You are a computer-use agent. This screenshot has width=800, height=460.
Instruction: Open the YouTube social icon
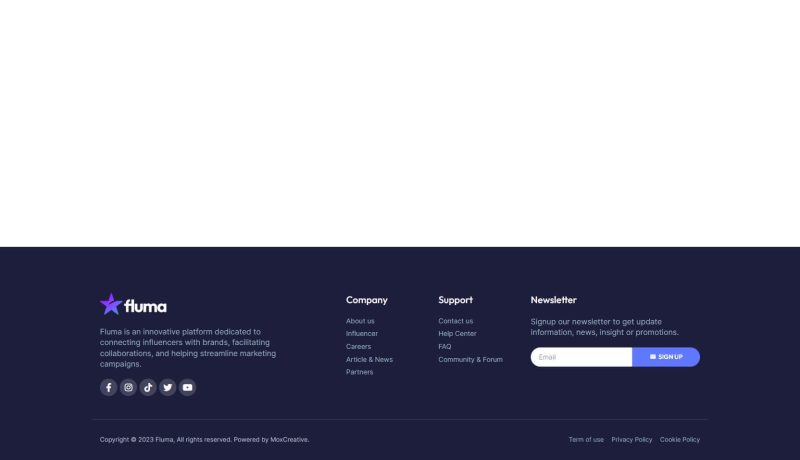coord(187,387)
